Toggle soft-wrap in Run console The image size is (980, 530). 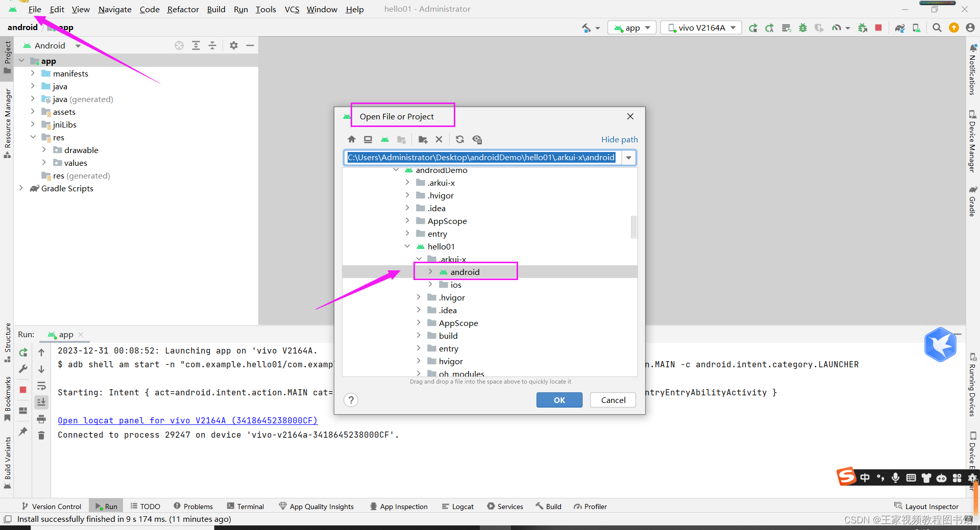click(41, 386)
